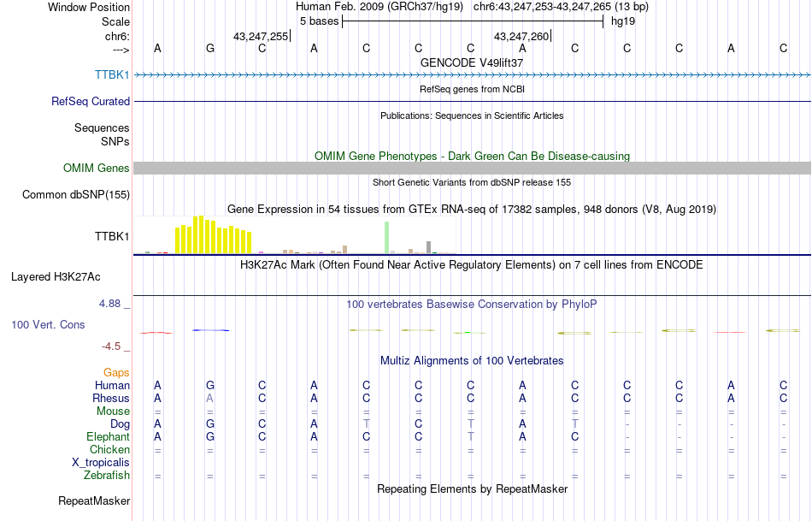Select the Chicken species label
The image size is (812, 521).
(x=109, y=449)
